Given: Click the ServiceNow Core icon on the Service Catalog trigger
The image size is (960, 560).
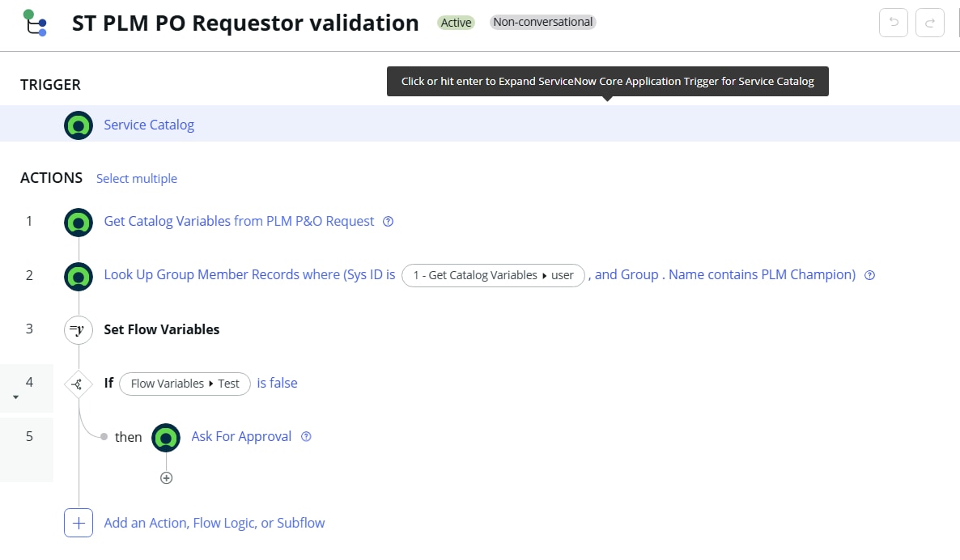Looking at the screenshot, I should pos(79,125).
